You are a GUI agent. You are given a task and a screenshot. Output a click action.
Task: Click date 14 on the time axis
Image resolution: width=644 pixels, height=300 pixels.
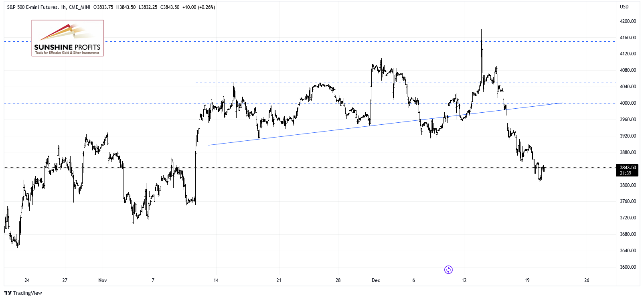point(216,280)
